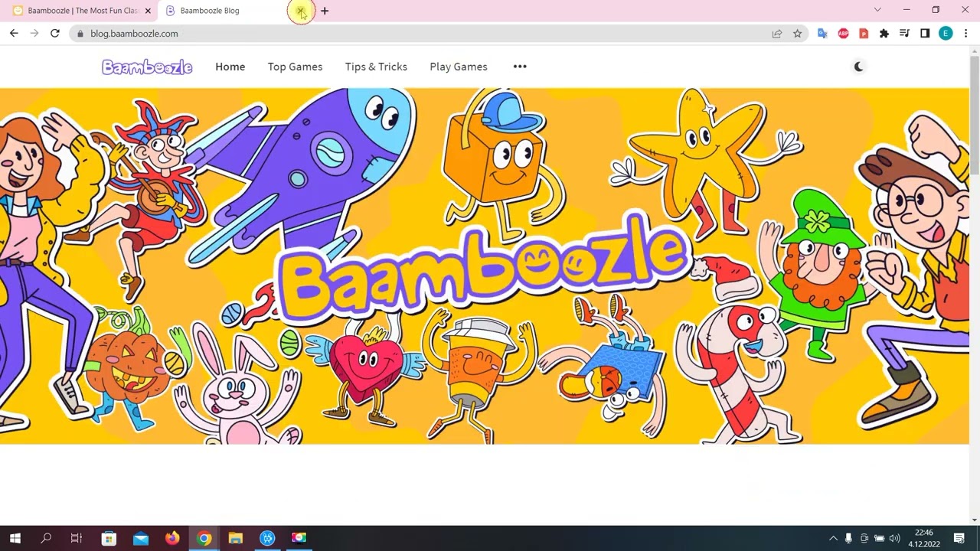Open the Mail app on taskbar
Image resolution: width=980 pixels, height=551 pixels.
pyautogui.click(x=141, y=538)
